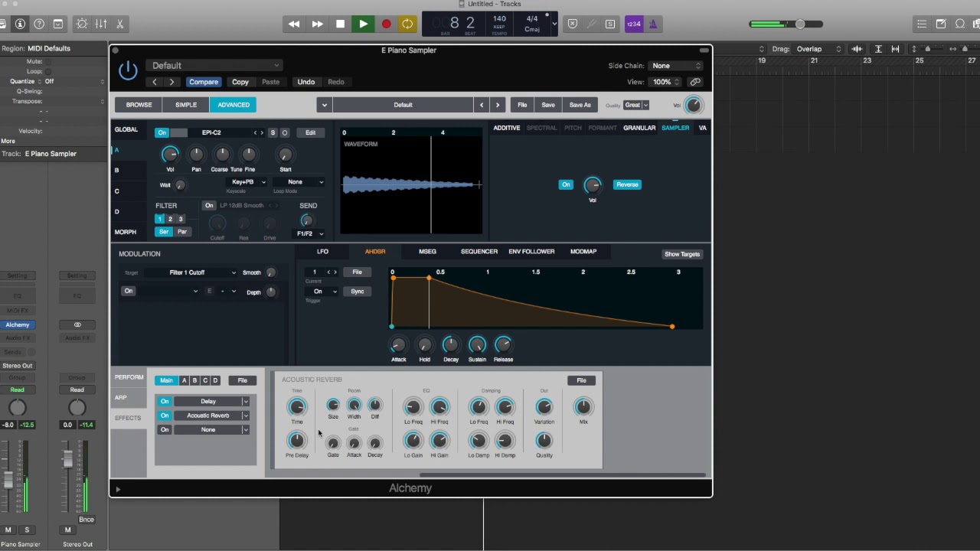The width and height of the screenshot is (980, 551).
Task: Click the link chain icon in plugin header
Action: (x=695, y=82)
